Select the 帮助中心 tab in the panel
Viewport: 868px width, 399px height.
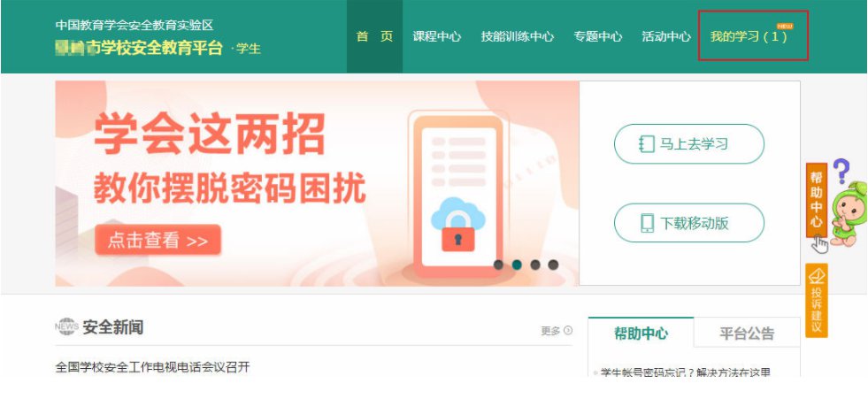[x=641, y=334]
